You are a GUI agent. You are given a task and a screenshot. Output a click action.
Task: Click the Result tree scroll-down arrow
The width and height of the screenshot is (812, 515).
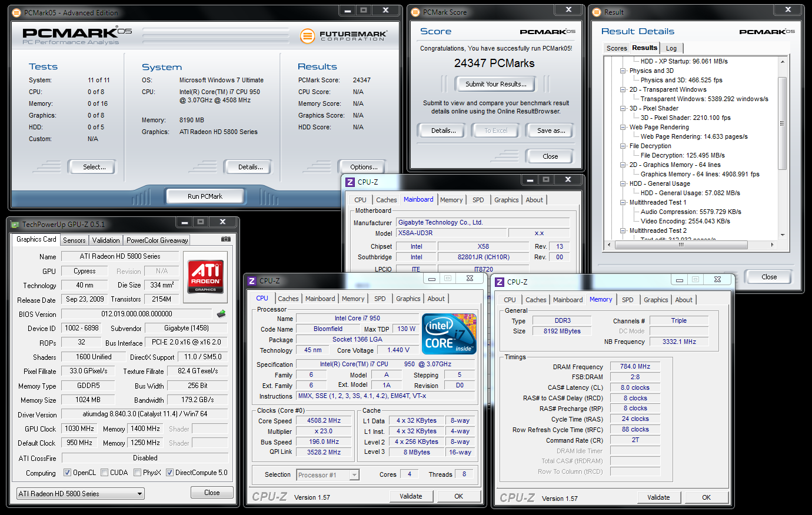click(x=782, y=235)
